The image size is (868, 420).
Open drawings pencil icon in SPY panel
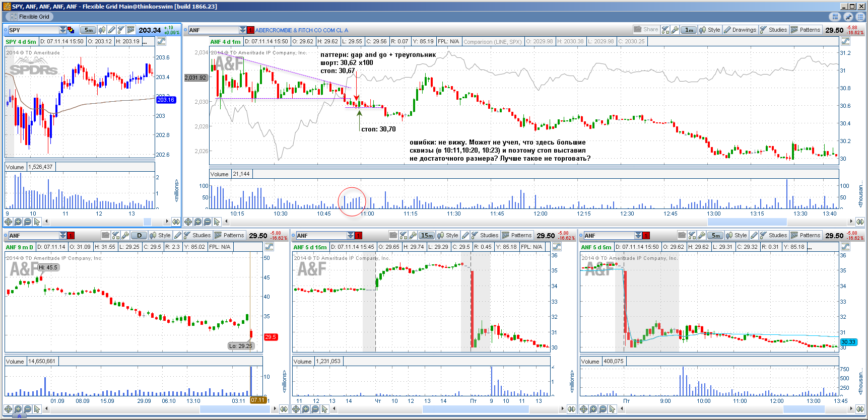pyautogui.click(x=112, y=30)
